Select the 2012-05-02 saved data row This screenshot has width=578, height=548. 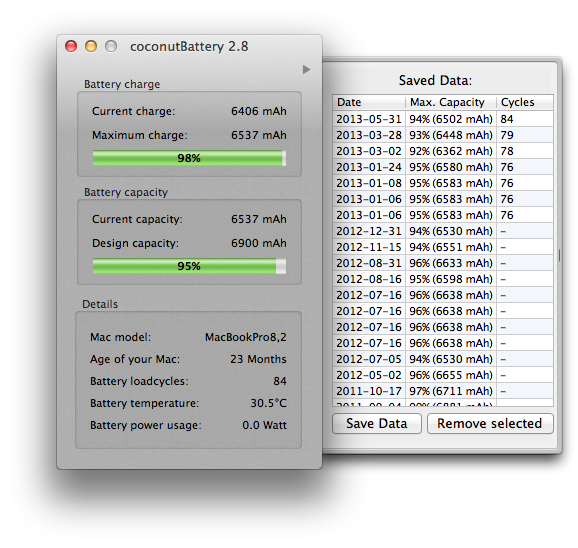(x=443, y=375)
